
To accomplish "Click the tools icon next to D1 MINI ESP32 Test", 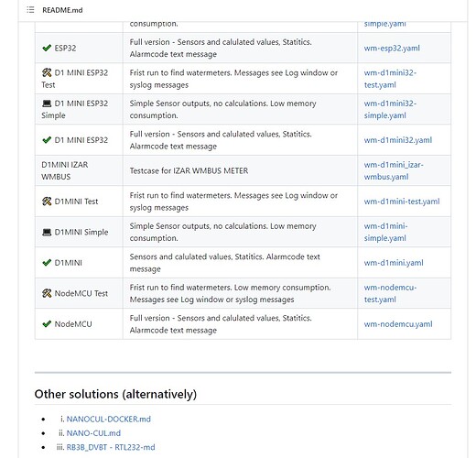I will (x=47, y=72).
